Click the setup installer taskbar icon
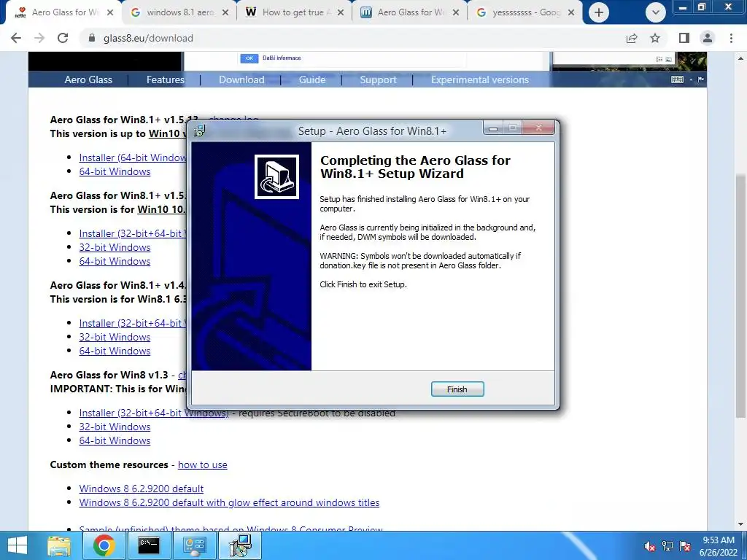 tap(240, 545)
